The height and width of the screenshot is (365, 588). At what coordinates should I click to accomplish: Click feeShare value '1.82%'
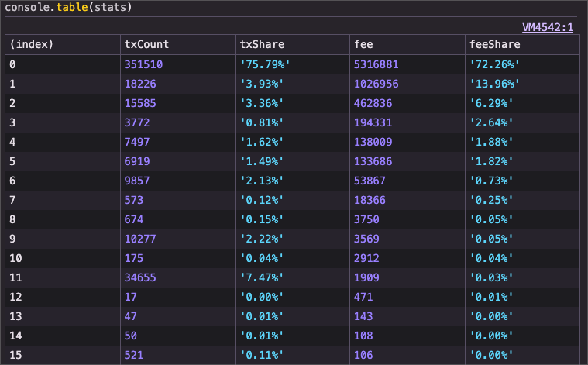pos(491,161)
